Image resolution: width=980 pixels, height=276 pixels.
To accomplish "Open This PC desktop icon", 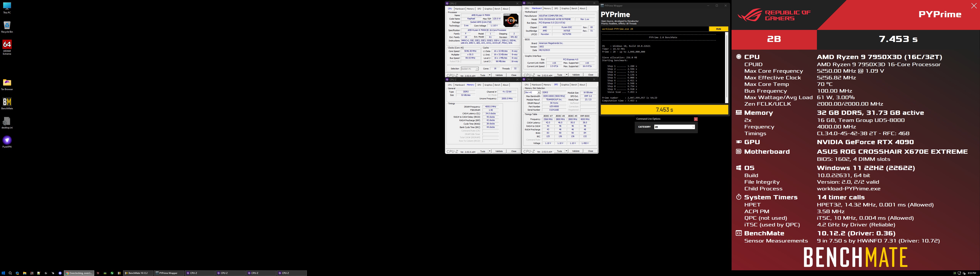I will (x=7, y=8).
